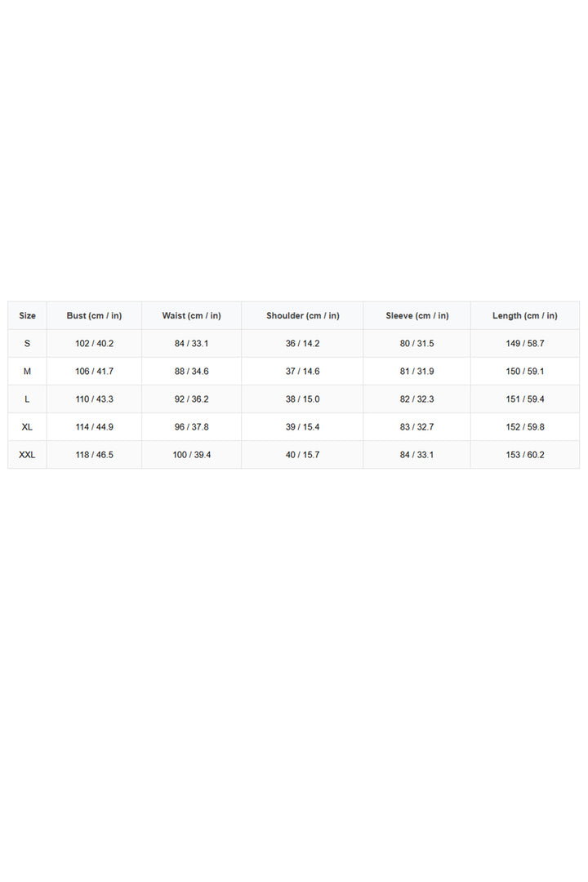Select waist value 100 / 39.4
Screen dimensions: 588x882
pos(191,455)
